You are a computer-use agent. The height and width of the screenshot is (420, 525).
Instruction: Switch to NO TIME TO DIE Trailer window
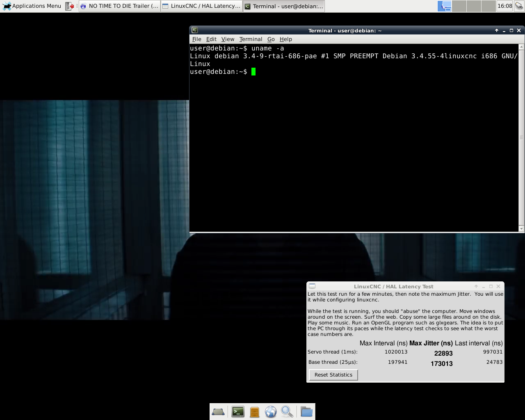(x=119, y=6)
